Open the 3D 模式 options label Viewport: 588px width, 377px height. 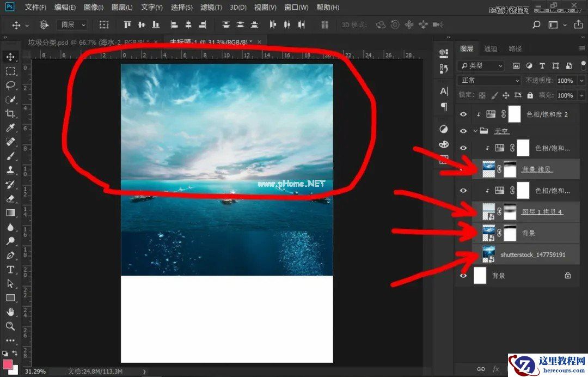[x=354, y=24]
